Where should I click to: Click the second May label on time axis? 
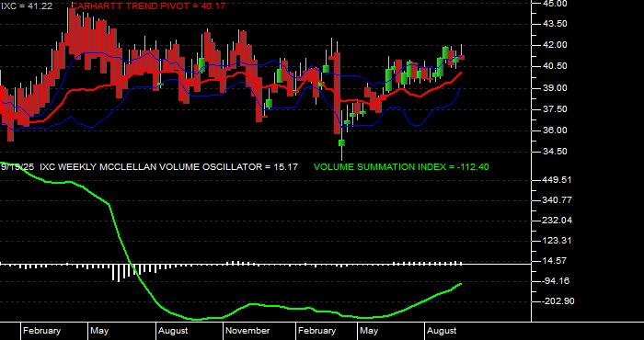coord(369,331)
